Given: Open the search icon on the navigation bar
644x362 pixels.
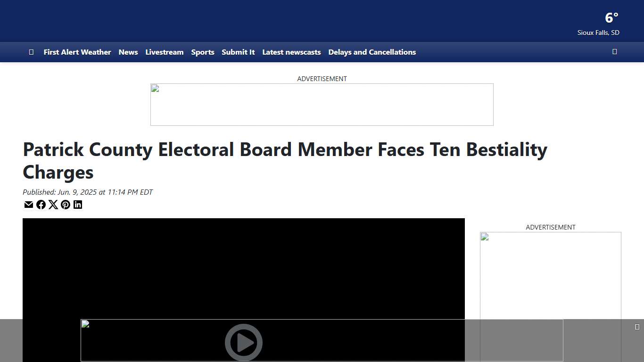Looking at the screenshot, I should [x=614, y=52].
